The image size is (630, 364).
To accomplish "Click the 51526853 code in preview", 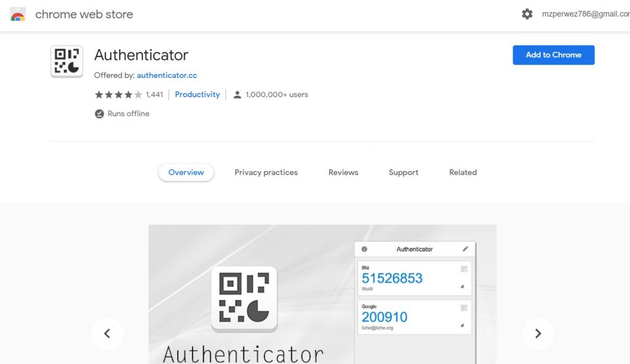I will point(392,278).
